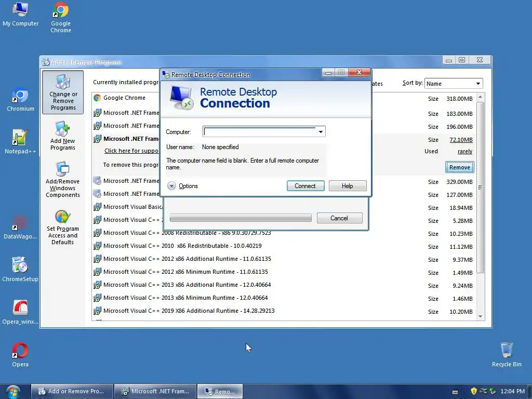Click the 72.10MB size link
532x399 pixels.
click(x=461, y=140)
